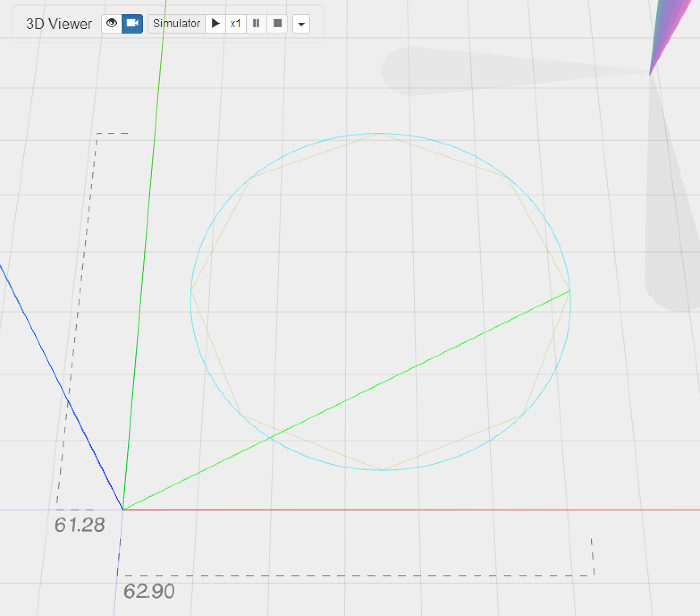Click the 3D Viewer panel title

pyautogui.click(x=59, y=24)
